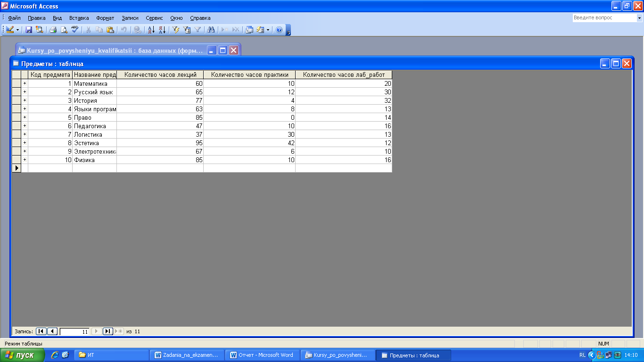The height and width of the screenshot is (362, 644).
Task: Open the Правка menu
Action: coord(37,18)
